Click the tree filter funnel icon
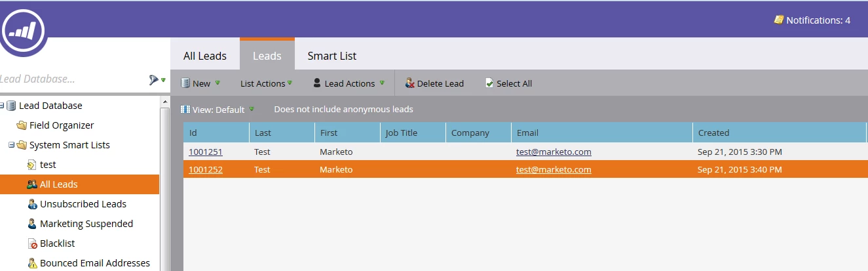 click(x=154, y=80)
